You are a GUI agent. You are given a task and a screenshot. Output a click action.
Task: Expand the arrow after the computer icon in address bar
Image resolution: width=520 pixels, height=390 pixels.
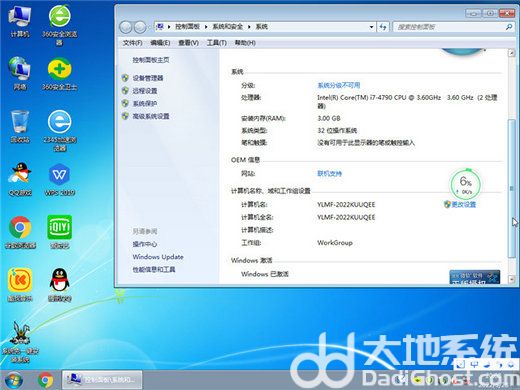[x=169, y=27]
